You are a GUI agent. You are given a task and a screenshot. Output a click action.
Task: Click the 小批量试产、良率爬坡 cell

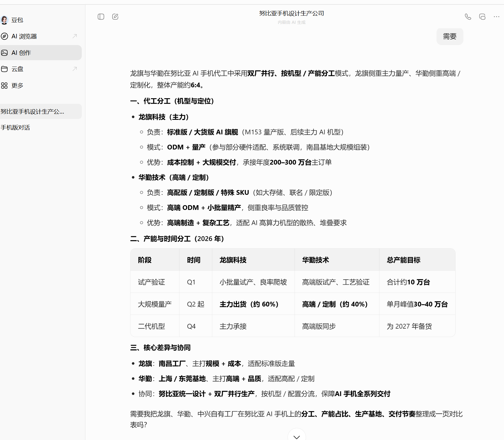pyautogui.click(x=253, y=282)
